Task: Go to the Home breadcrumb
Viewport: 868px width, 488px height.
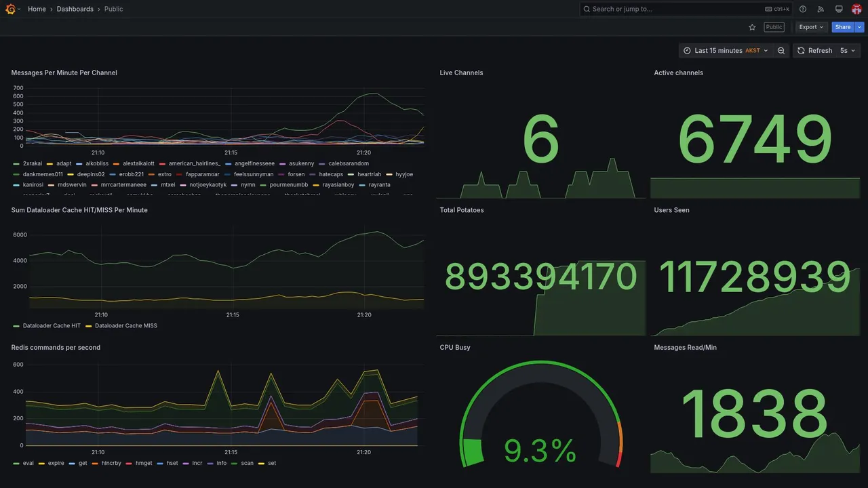Action: (x=37, y=9)
